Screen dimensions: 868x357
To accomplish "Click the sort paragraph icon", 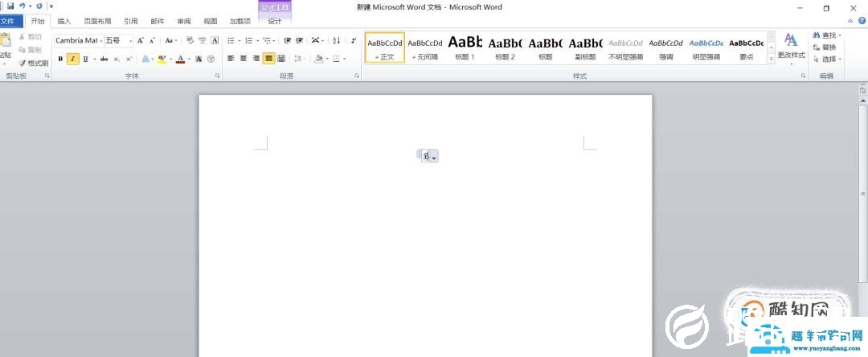I will (336, 40).
